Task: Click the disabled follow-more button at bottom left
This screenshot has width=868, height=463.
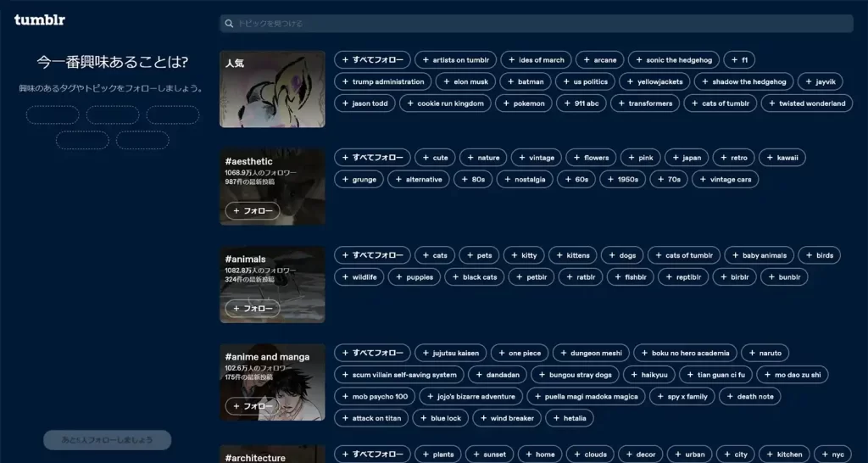Action: click(107, 440)
